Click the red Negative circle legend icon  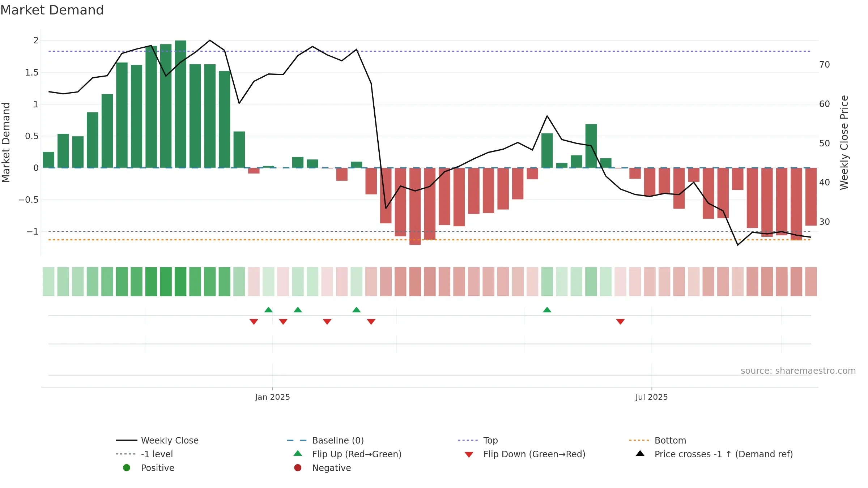298,468
